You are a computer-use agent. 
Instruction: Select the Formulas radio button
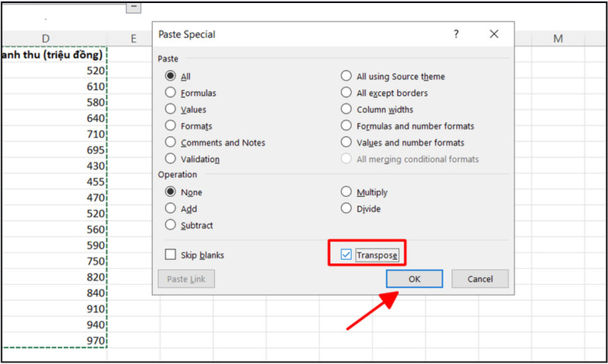click(x=170, y=93)
